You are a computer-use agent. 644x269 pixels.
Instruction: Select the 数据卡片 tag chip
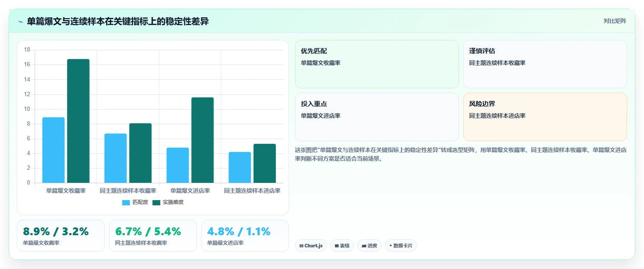[401, 246]
